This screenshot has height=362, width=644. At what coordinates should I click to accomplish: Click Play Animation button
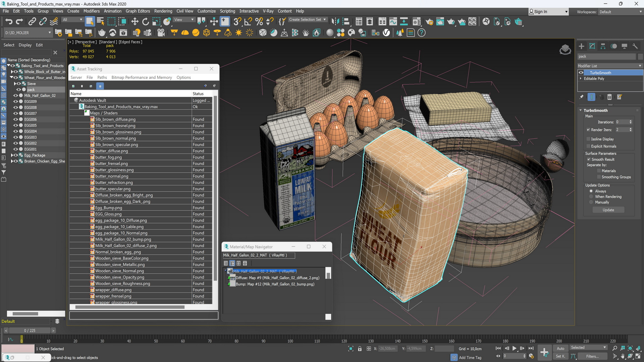click(x=514, y=348)
